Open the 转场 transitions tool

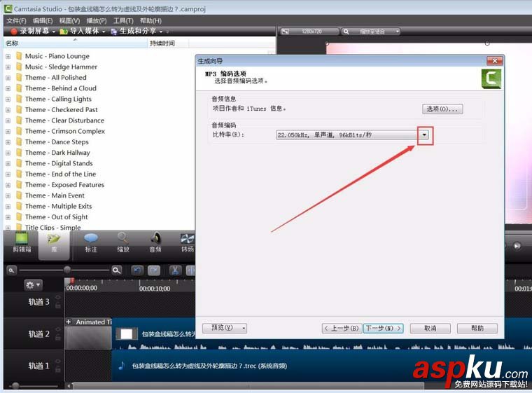(188, 242)
